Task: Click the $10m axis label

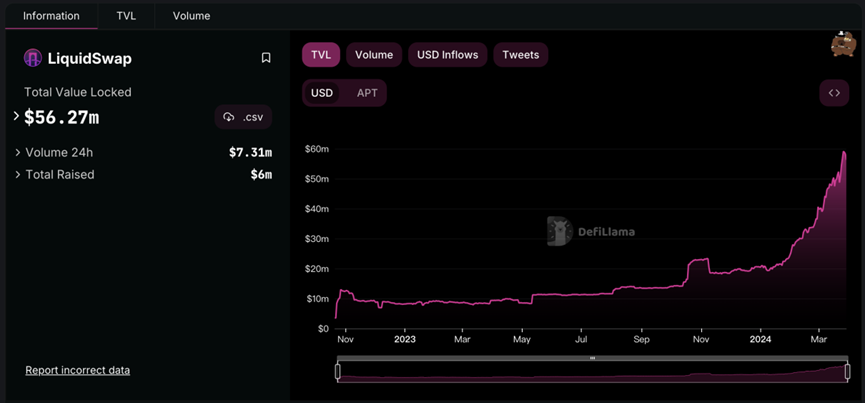Action: [x=317, y=299]
